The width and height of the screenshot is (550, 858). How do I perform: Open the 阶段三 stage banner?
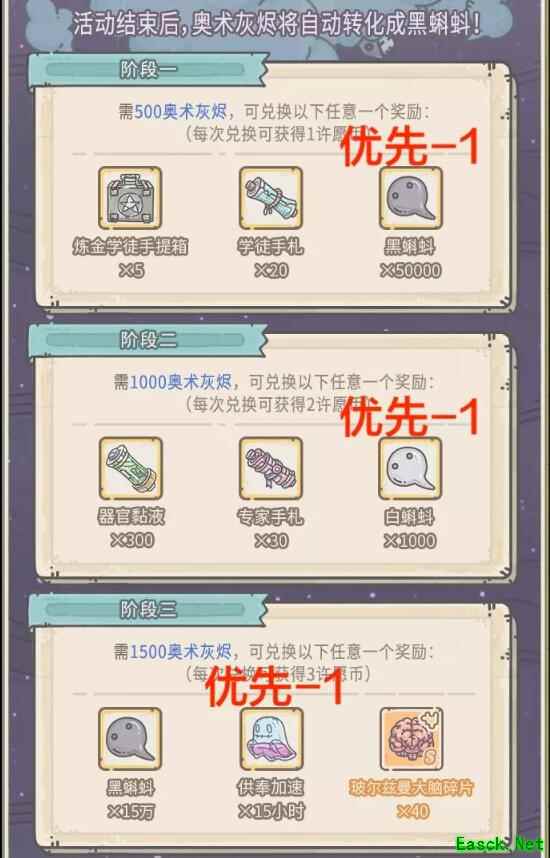click(148, 609)
